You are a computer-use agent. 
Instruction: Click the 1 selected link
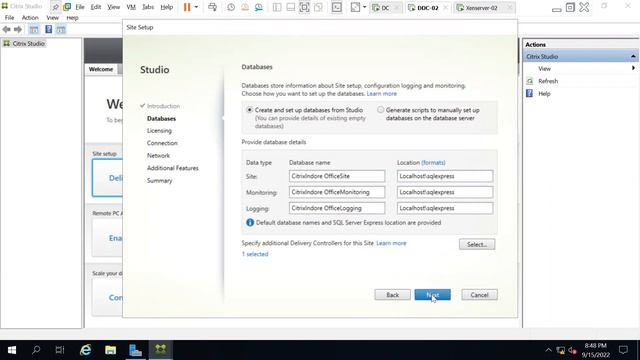pyautogui.click(x=255, y=254)
